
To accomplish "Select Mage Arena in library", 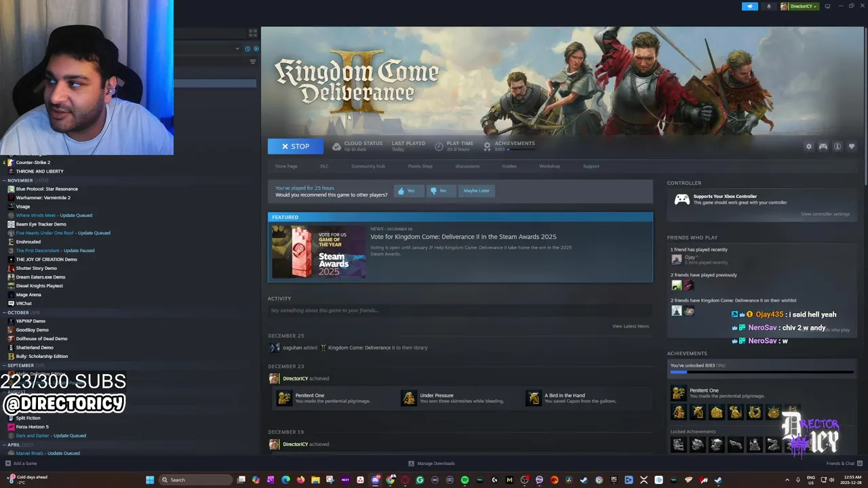I will (28, 295).
